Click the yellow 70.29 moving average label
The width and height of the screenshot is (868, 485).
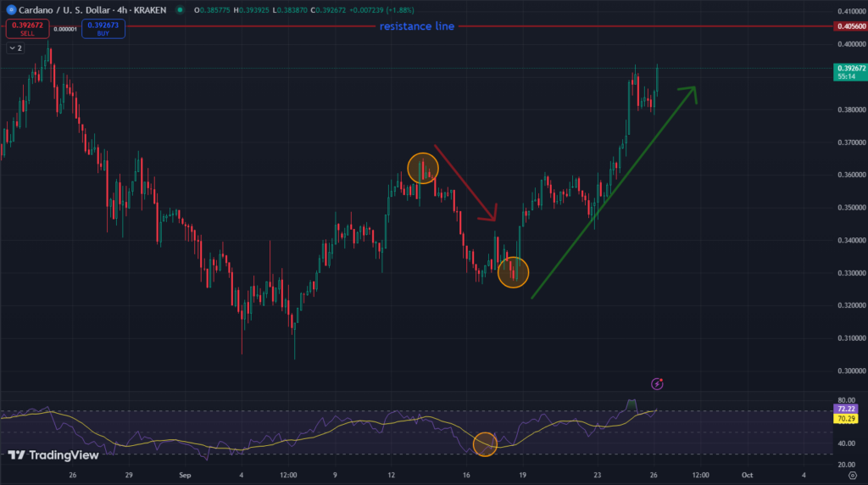coord(846,419)
